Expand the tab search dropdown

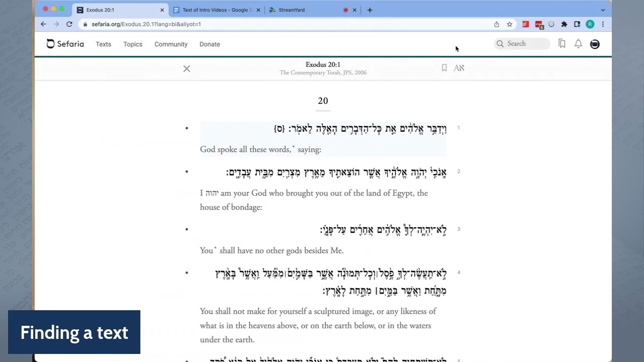pyautogui.click(x=603, y=10)
